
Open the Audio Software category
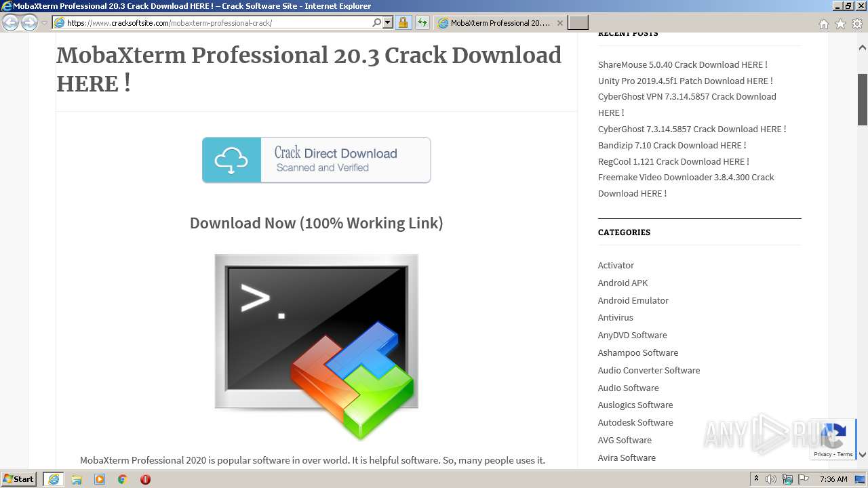pos(628,388)
